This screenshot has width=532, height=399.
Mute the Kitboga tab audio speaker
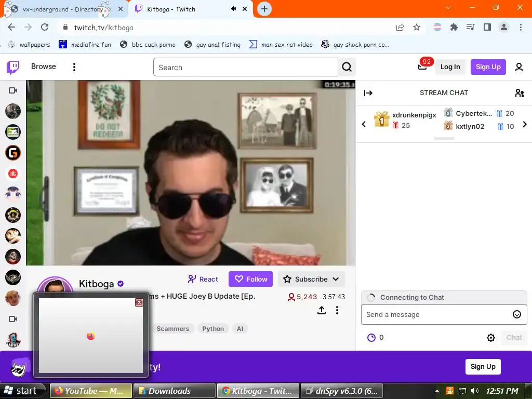tap(233, 9)
